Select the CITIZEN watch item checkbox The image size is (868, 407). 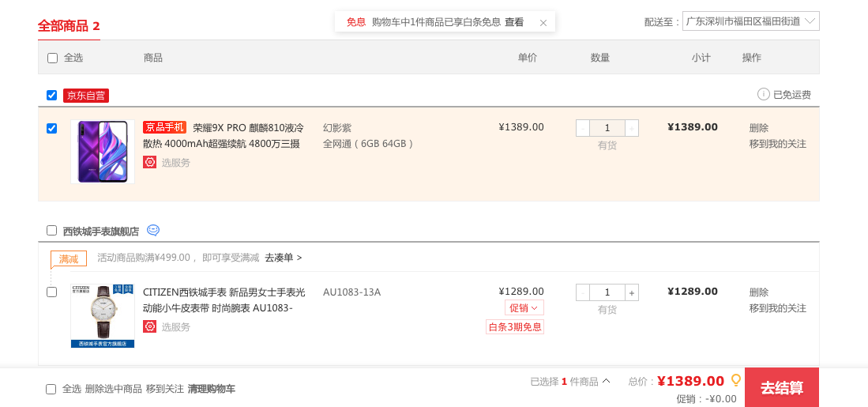pos(52,292)
